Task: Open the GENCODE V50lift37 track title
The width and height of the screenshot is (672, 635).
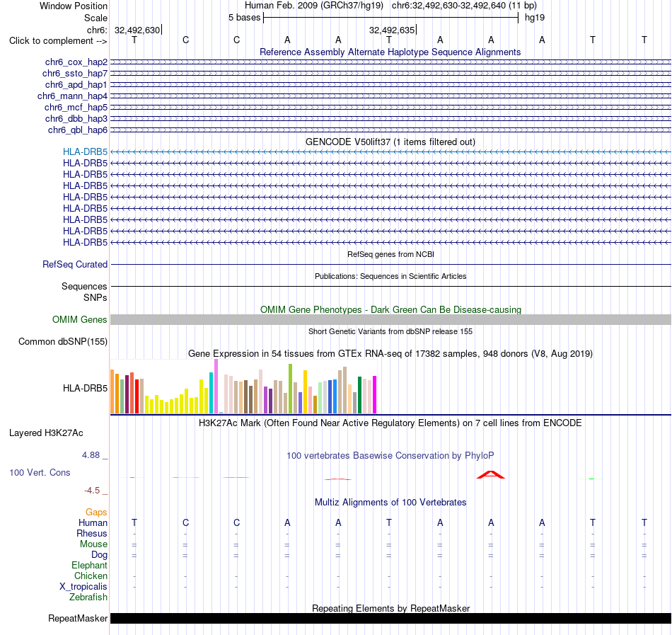Action: 390,142
